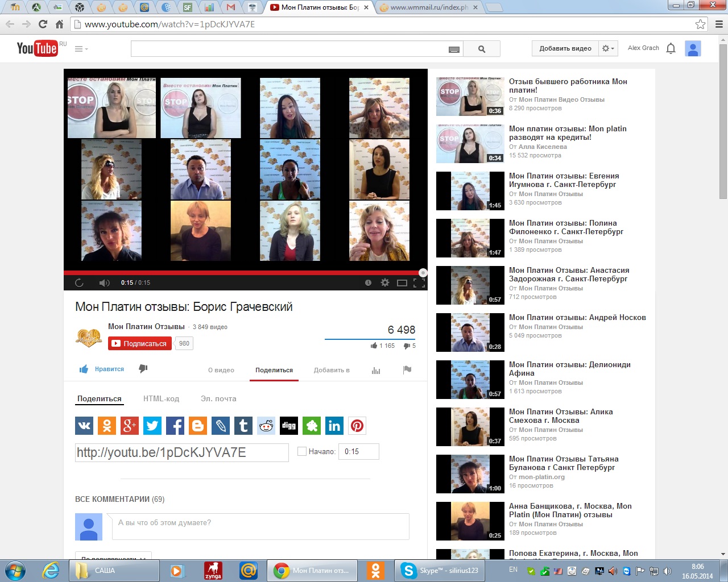
Task: Click the EN language indicator in the tray
Action: (513, 569)
